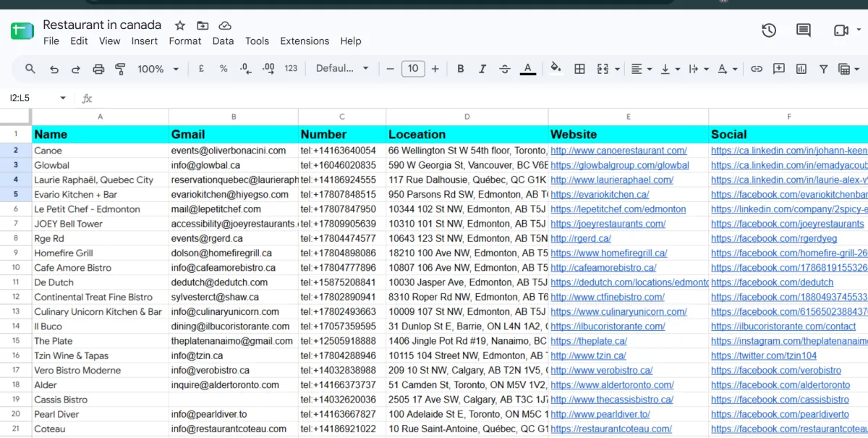Toggle italic formatting

[482, 69]
